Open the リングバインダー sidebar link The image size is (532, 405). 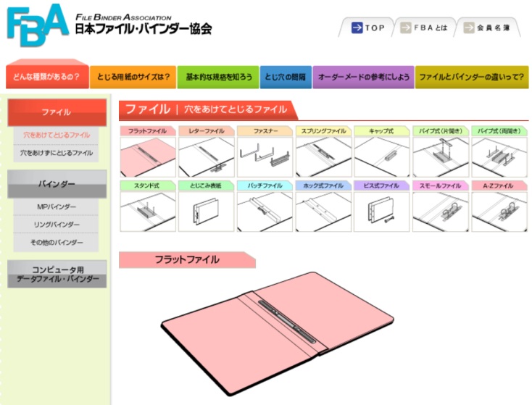(57, 225)
